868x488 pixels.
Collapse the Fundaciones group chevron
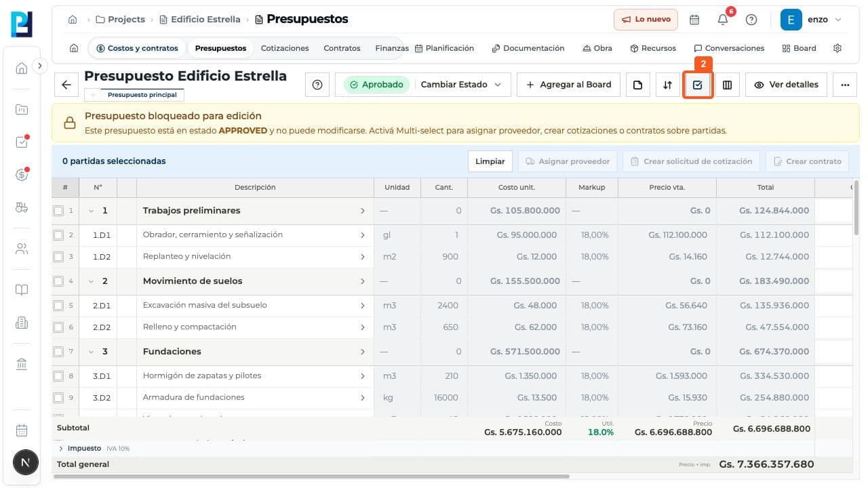(x=91, y=352)
